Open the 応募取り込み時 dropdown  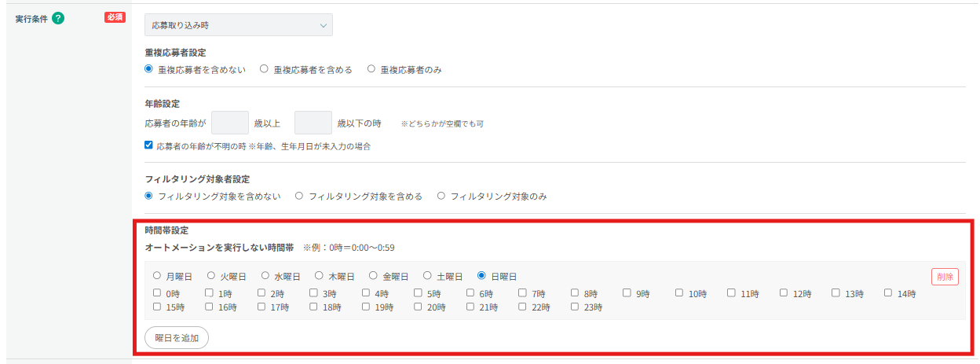[x=239, y=25]
